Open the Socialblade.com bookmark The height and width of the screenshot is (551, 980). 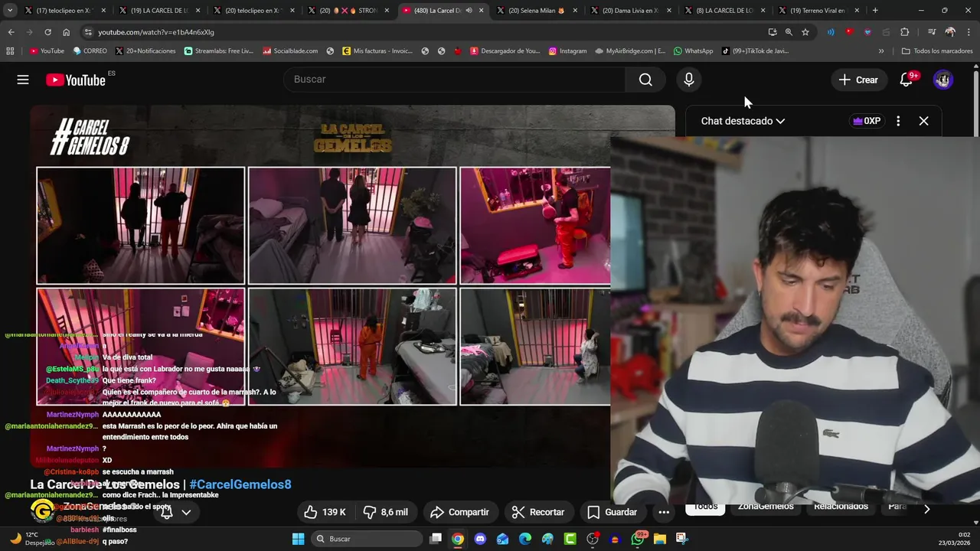[290, 51]
